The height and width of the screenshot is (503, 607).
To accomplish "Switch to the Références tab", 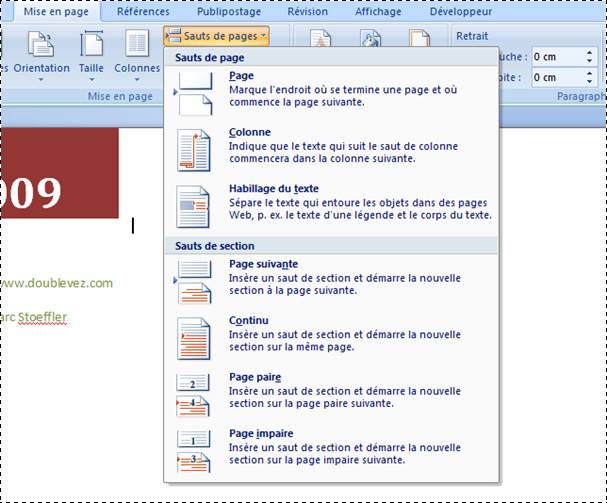I will point(143,12).
